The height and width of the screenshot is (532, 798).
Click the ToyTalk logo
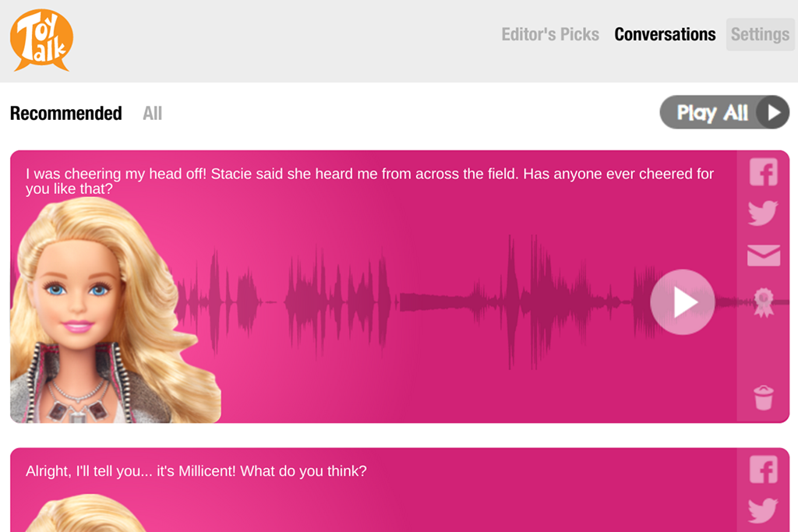click(41, 40)
